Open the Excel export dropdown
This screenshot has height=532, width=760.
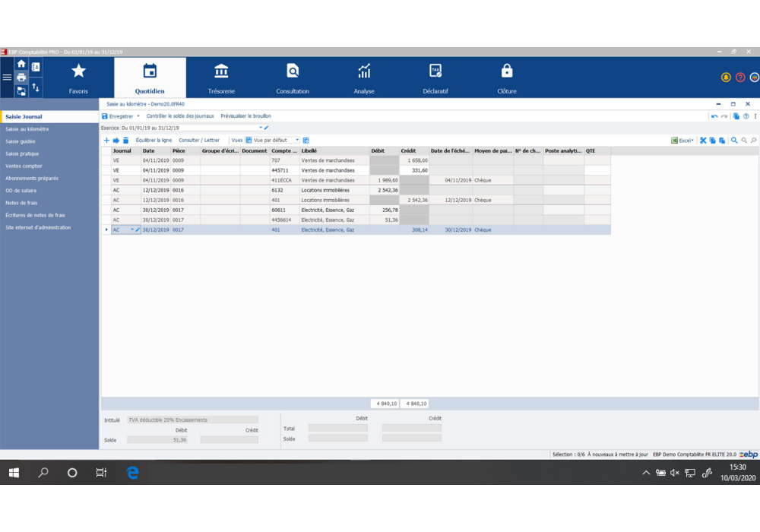coord(682,141)
